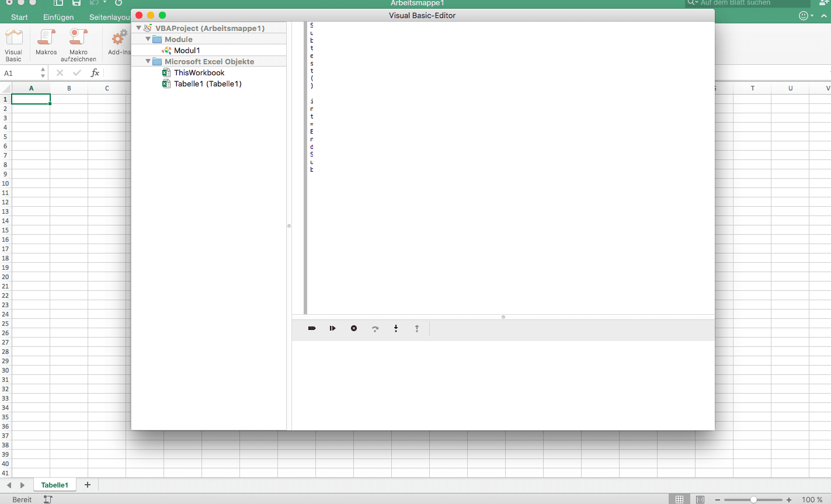
Task: Open the Einfügen ribbon tab
Action: click(x=58, y=17)
